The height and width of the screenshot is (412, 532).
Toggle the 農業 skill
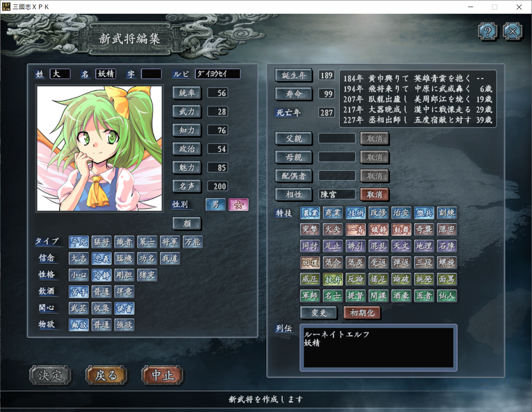[x=310, y=213]
